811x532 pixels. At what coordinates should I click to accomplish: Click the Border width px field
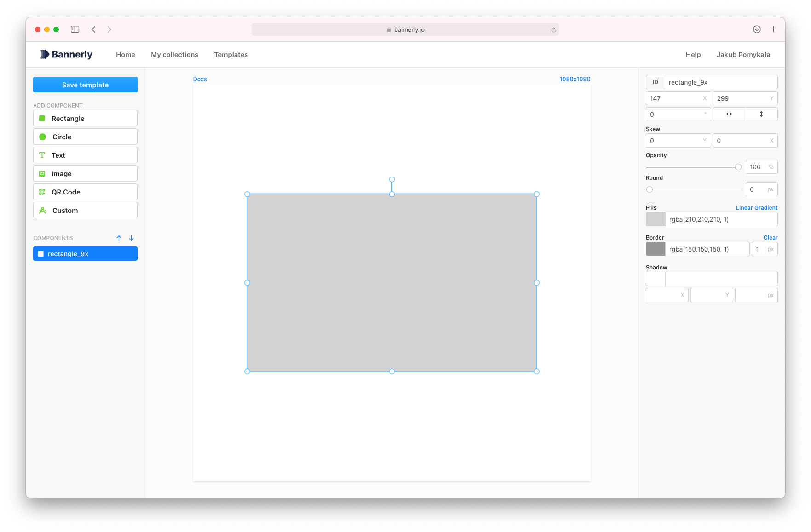pos(765,249)
